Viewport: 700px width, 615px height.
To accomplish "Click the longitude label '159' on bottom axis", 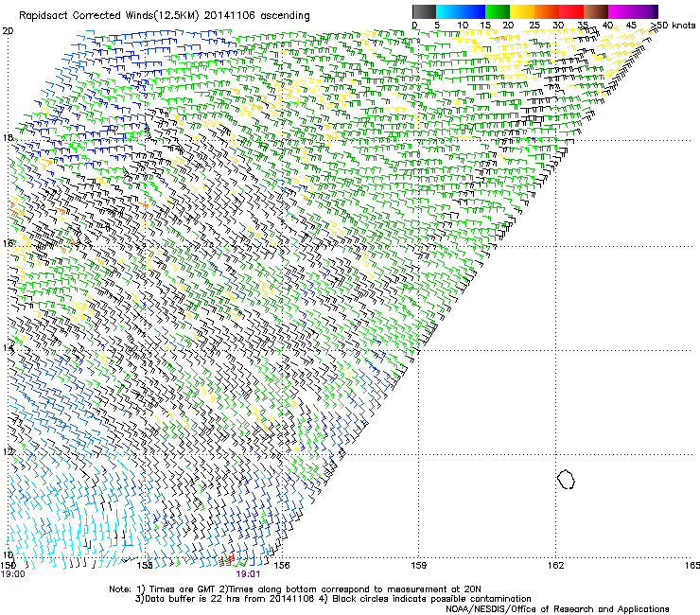I will pyautogui.click(x=418, y=566).
